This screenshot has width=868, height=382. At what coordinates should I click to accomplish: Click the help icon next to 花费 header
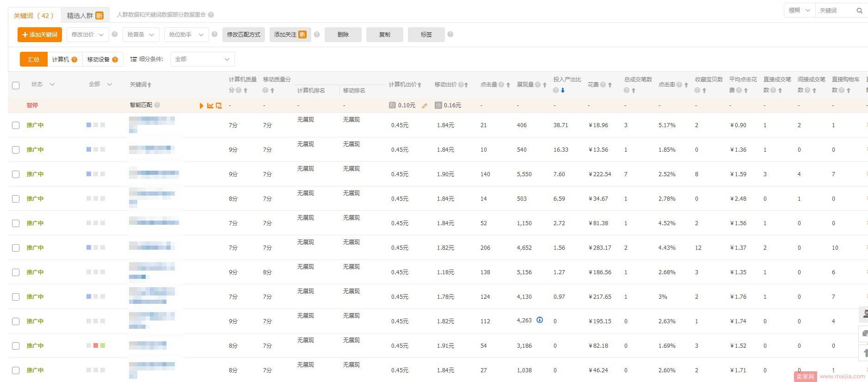pyautogui.click(x=603, y=85)
